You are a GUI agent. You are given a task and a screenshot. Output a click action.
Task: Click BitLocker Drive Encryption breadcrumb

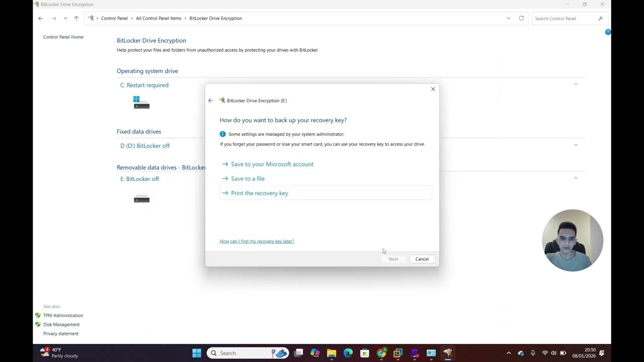[215, 18]
